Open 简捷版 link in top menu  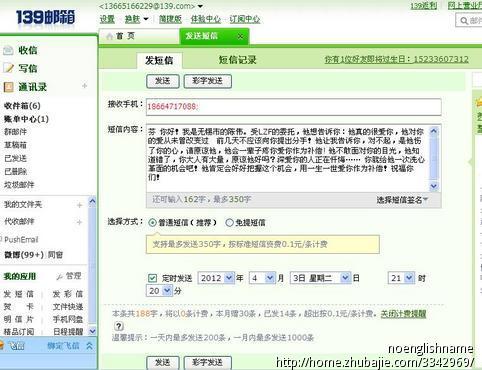(x=170, y=19)
